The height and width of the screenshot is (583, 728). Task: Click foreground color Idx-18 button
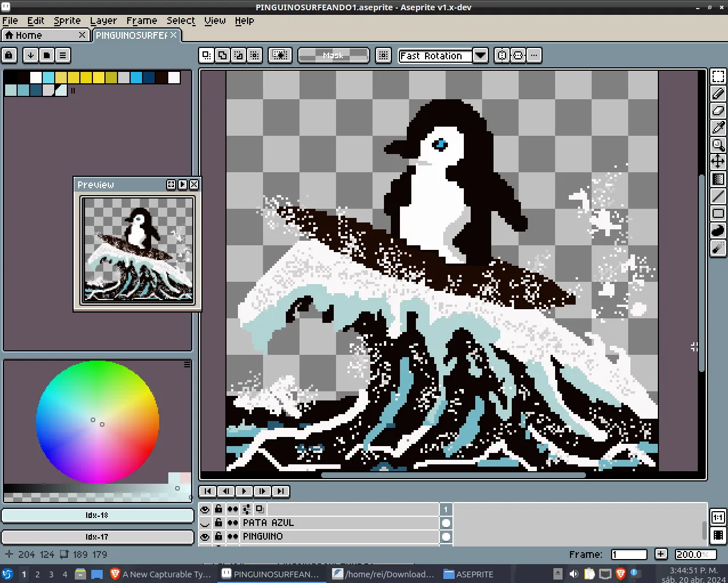click(97, 515)
